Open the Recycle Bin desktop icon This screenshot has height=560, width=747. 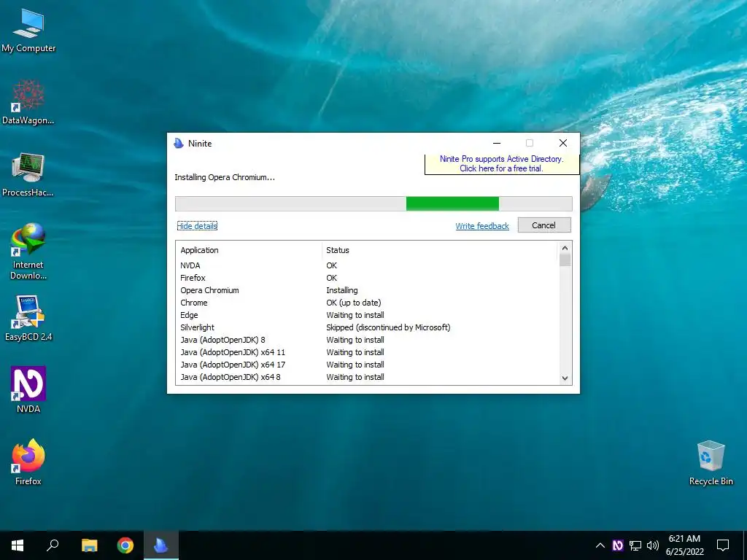pyautogui.click(x=711, y=463)
